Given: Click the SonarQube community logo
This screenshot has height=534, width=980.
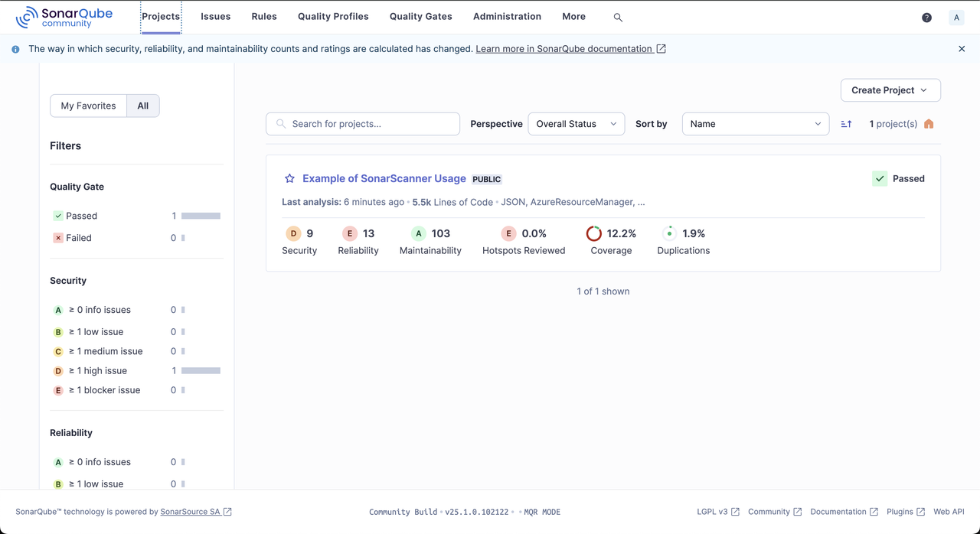Looking at the screenshot, I should [x=64, y=17].
